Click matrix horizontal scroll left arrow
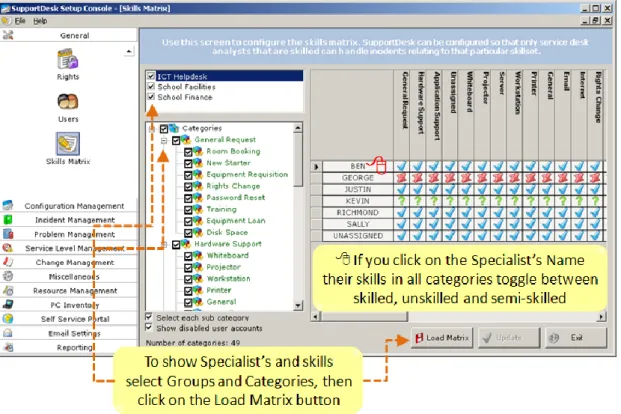The height and width of the screenshot is (414, 621). tap(316, 316)
